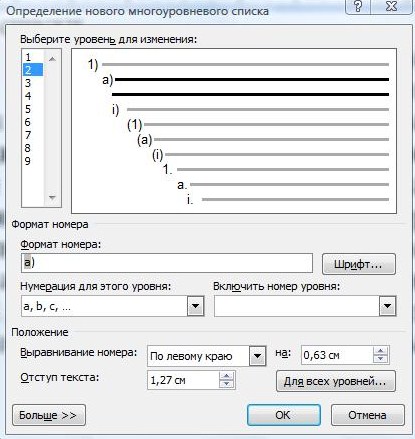Open the Шрифт... font dialog
The image size is (415, 439).
(359, 264)
